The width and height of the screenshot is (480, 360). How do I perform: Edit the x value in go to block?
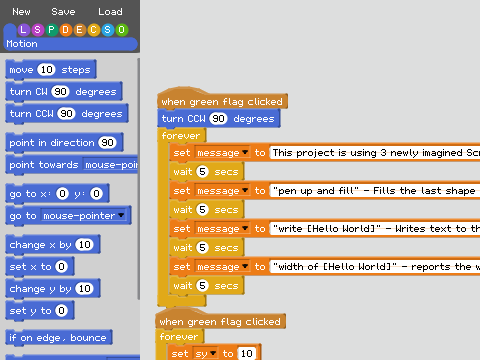[x=62, y=194]
